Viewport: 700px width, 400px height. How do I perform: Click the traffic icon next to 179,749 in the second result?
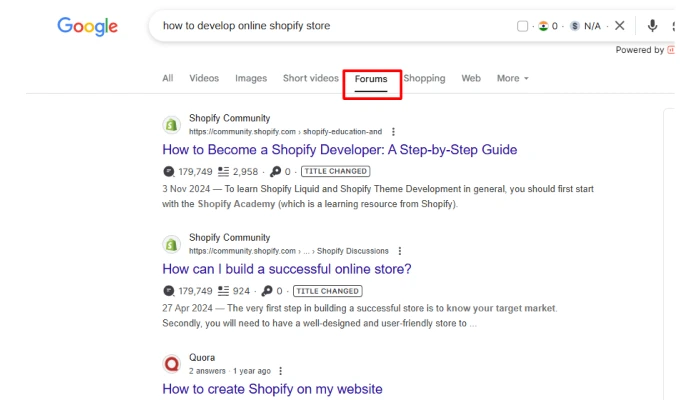click(x=168, y=291)
